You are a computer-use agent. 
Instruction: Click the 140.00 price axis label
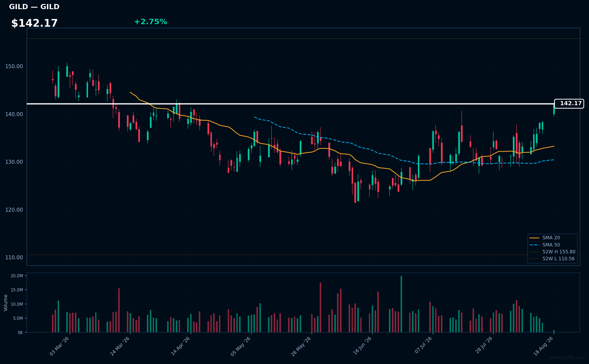(14, 114)
